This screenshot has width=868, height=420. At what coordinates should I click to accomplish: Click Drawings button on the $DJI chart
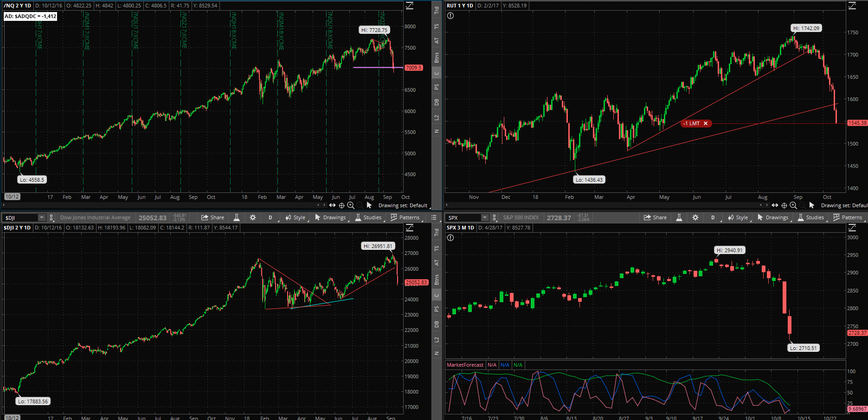point(330,217)
